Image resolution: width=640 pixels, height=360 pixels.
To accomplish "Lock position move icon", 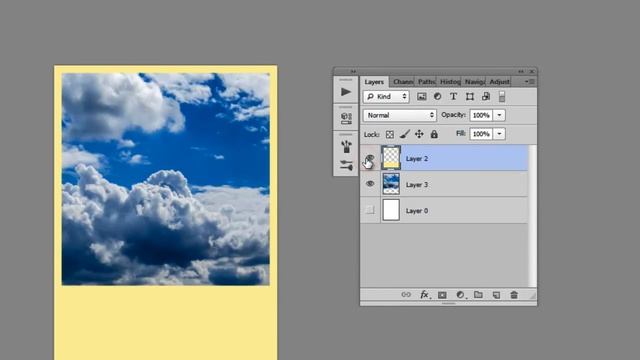I will (x=419, y=134).
